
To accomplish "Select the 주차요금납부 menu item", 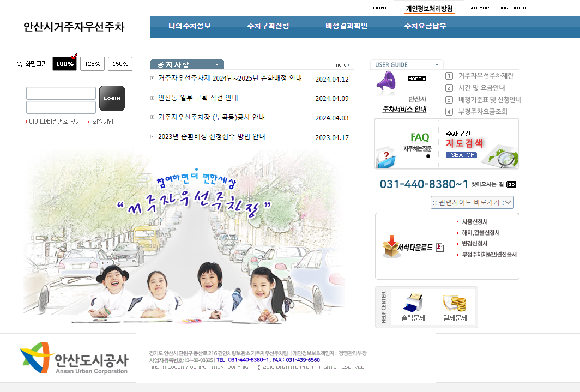I will coord(426,26).
